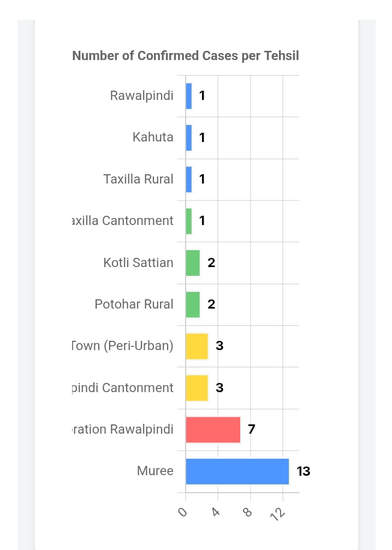This screenshot has height=550, width=392.
Task: Select the blue Kahuta bar
Action: [189, 138]
